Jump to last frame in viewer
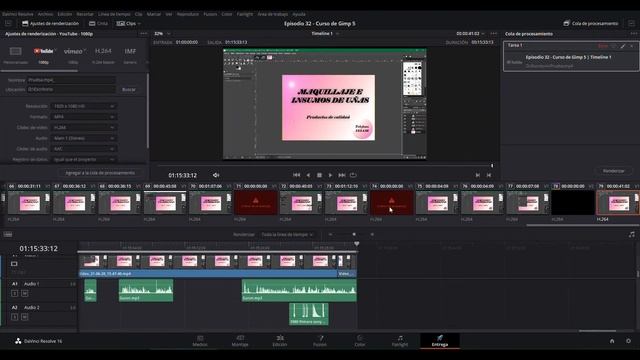Screen dimensions: 640x360 click(x=342, y=175)
